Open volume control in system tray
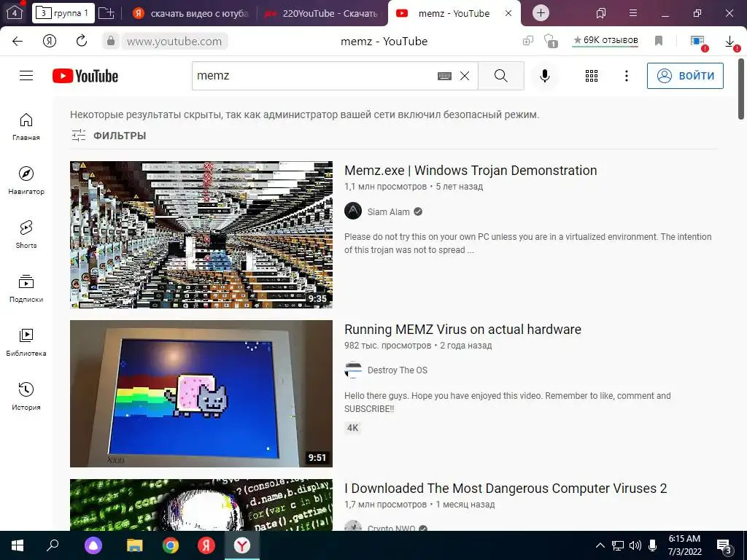Screen dimensions: 747x560 635,545
